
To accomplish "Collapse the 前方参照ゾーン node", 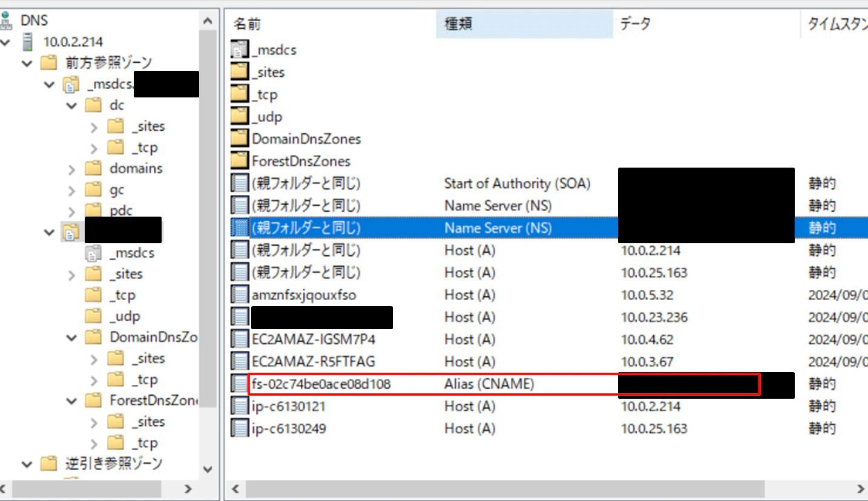I will pyautogui.click(x=27, y=63).
